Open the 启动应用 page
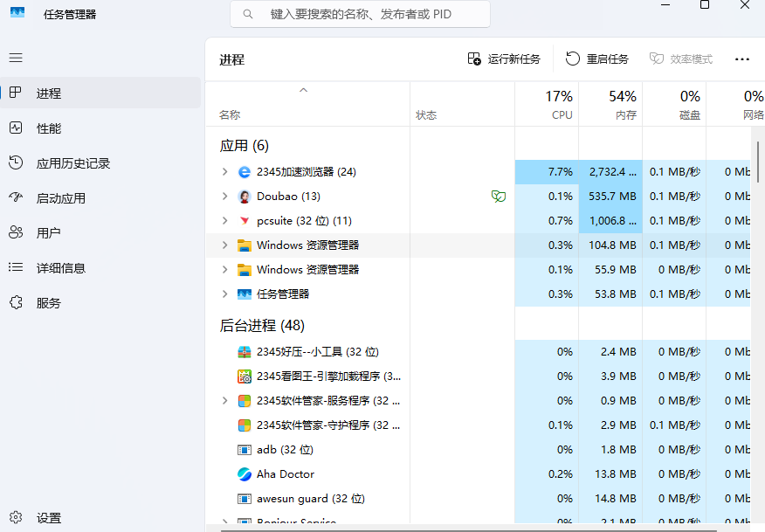Image resolution: width=765 pixels, height=532 pixels. (x=100, y=198)
